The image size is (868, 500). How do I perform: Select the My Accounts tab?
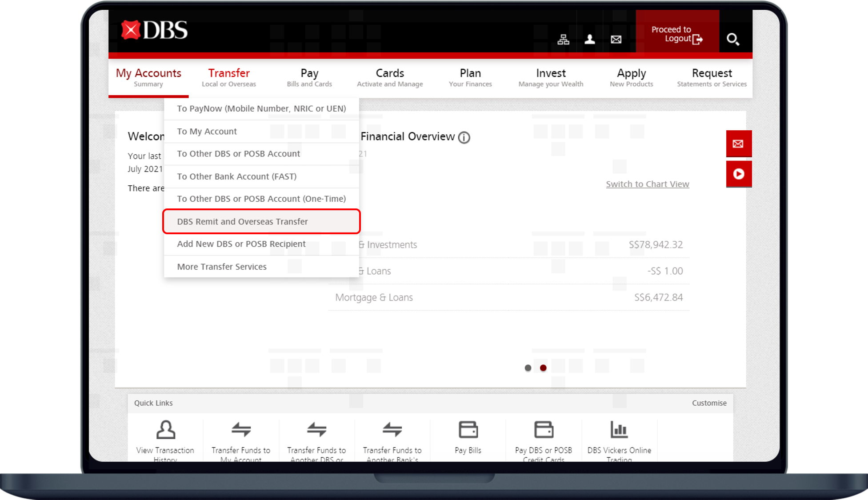pos(148,77)
